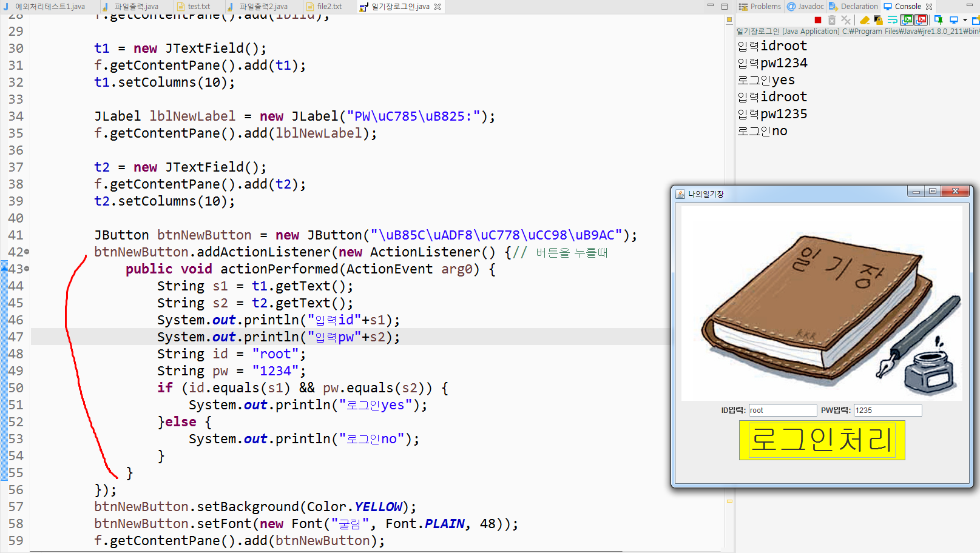Click the string "1234" on line 49
980x553 pixels.
coord(275,370)
